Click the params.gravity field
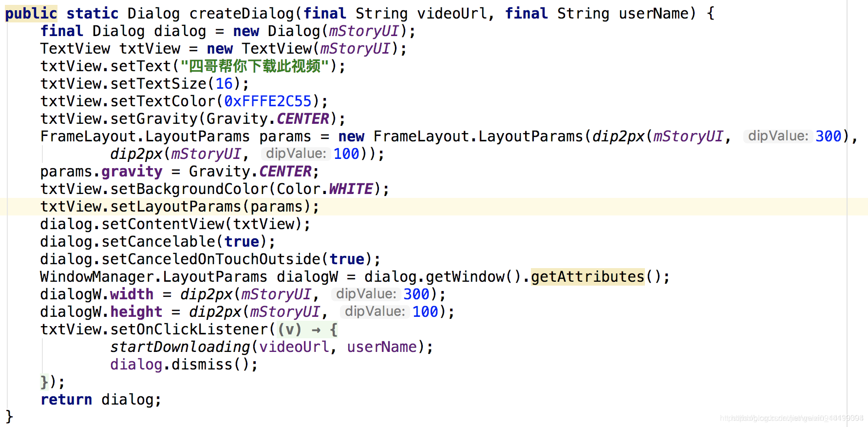 [132, 171]
